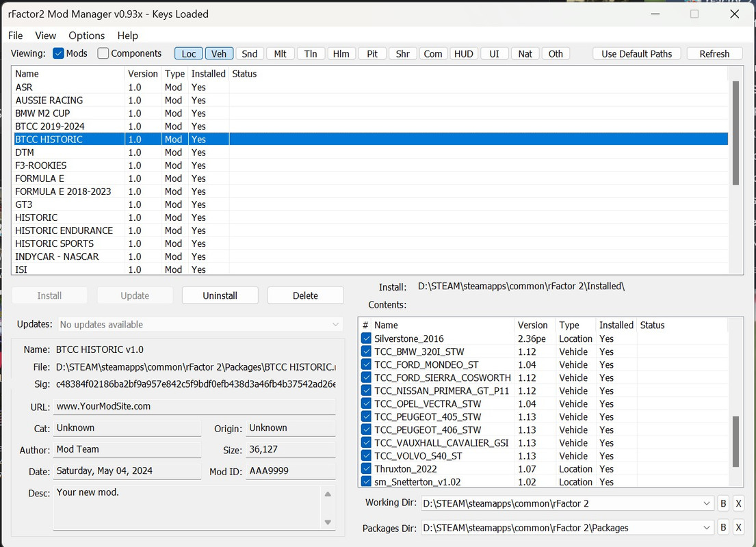Viewport: 756px width, 547px height.
Task: Open the File menu
Action: pos(16,36)
